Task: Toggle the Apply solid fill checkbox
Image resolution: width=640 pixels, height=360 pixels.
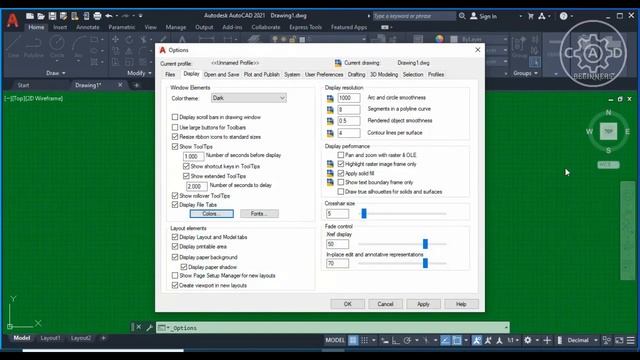Action: 341,173
